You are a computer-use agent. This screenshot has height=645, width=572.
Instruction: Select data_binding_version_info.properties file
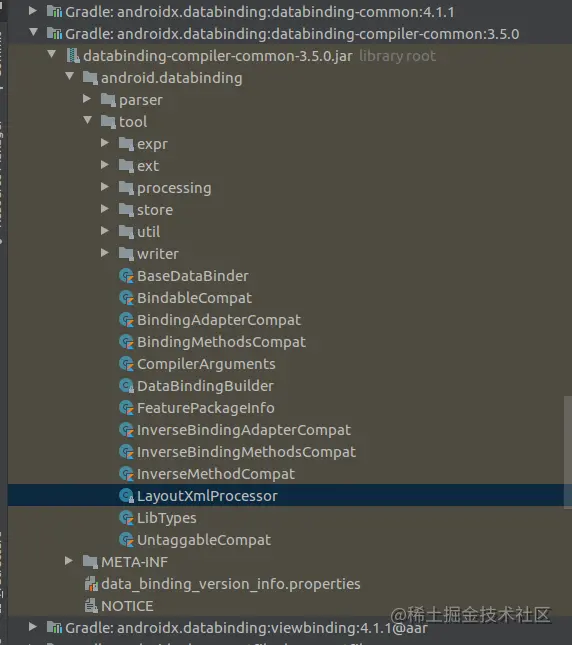pyautogui.click(x=231, y=584)
